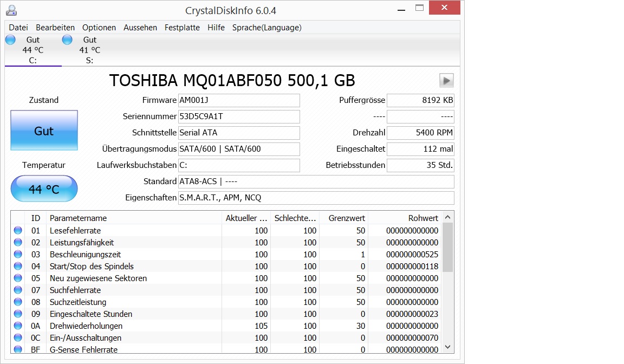This screenshot has width=624, height=364.
Task: Click the Eingeschaltet value 112 mal
Action: point(420,149)
